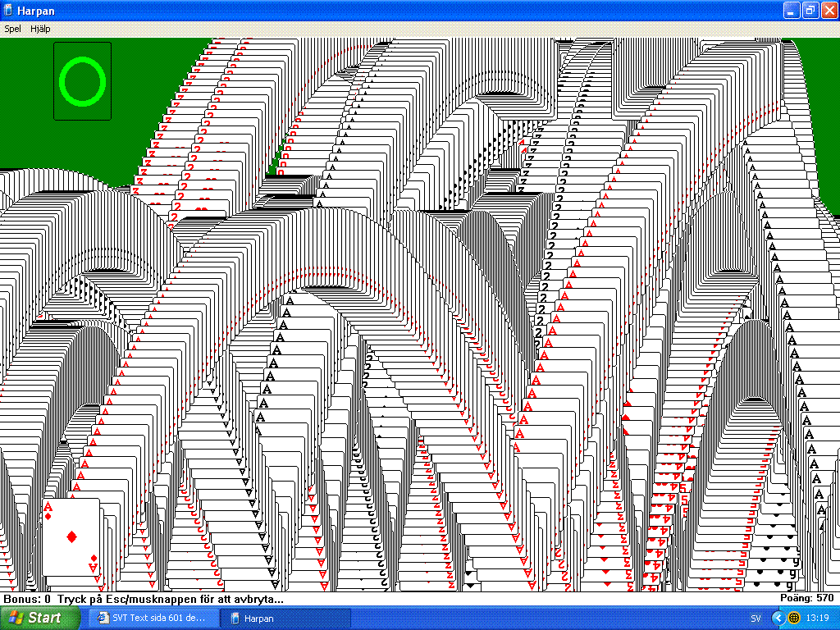Viewport: 840px width, 630px height.
Task: Click the Harpan taskbar button
Action: [289, 619]
